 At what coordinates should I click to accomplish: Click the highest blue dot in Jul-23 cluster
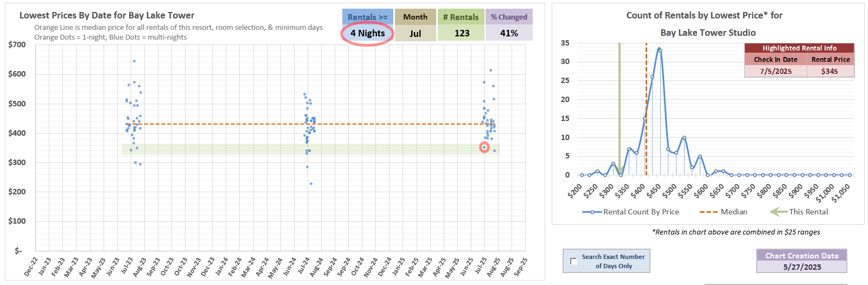(x=134, y=61)
